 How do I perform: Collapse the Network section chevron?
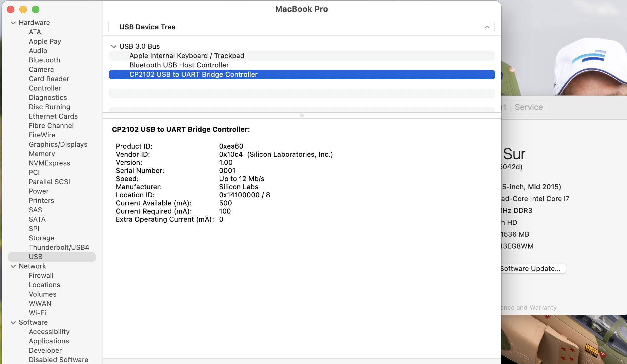[x=13, y=266]
